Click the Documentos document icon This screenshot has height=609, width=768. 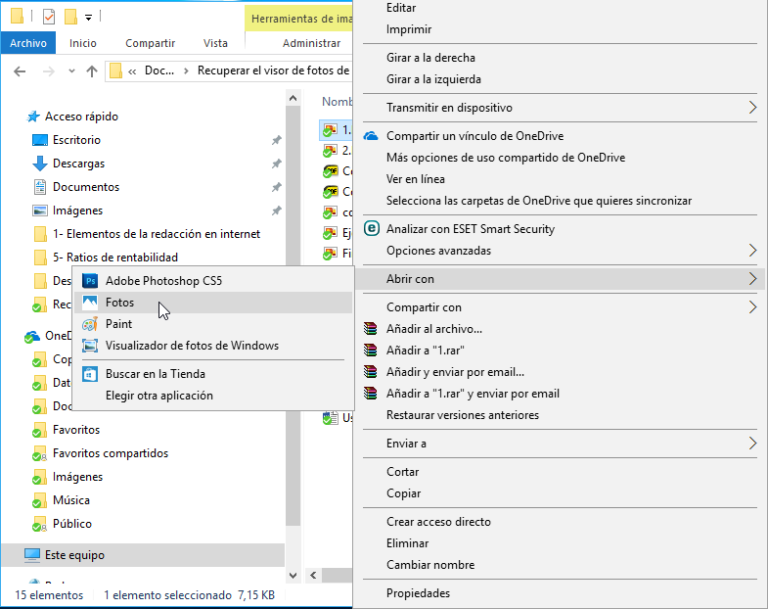40,187
